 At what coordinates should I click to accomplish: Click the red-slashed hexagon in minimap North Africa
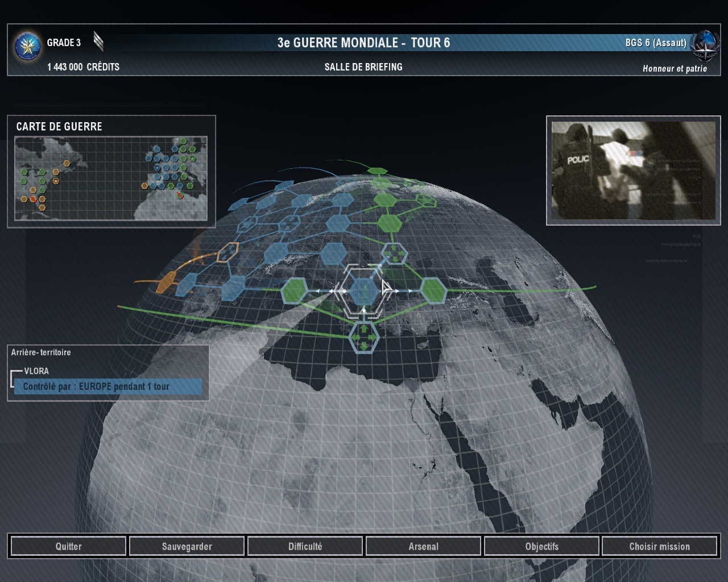(x=180, y=196)
